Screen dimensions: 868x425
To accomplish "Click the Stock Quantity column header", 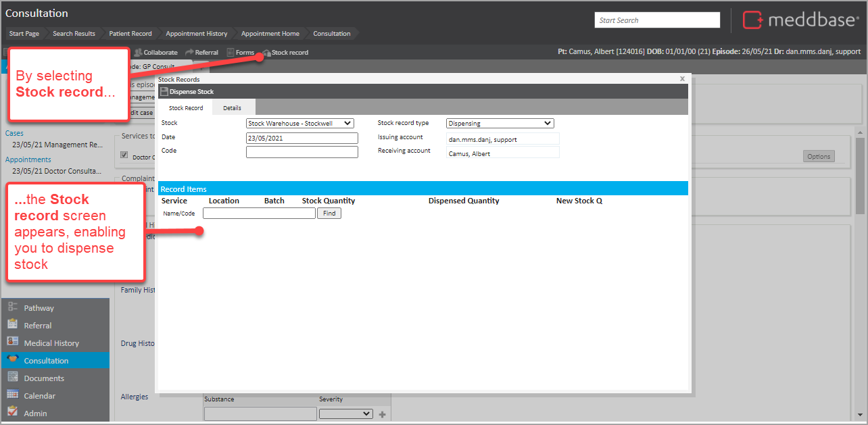I will tap(329, 201).
